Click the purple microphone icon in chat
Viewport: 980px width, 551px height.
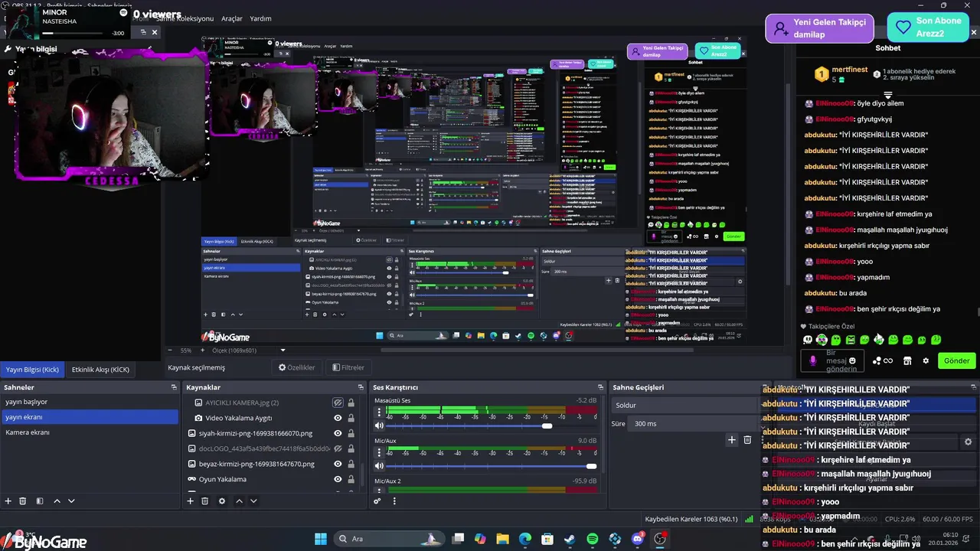[x=812, y=360]
